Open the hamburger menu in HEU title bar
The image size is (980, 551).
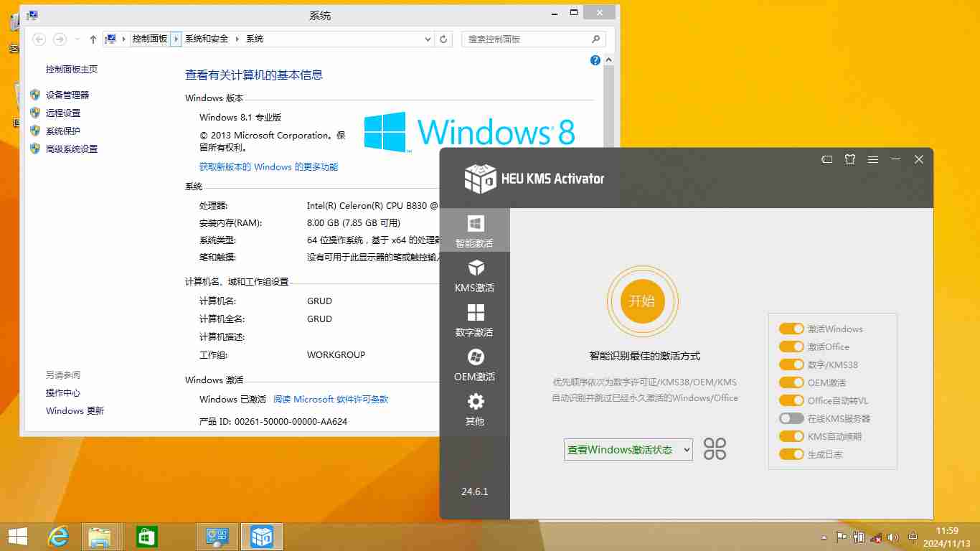pyautogui.click(x=873, y=159)
